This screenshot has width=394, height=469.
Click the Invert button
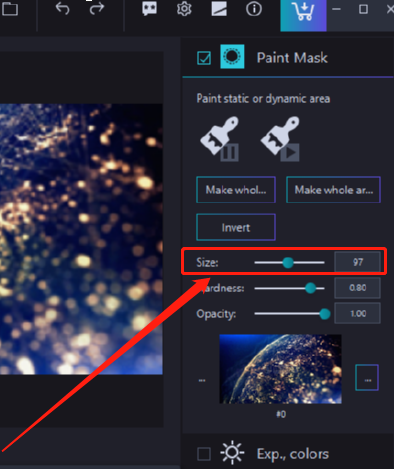tap(236, 227)
